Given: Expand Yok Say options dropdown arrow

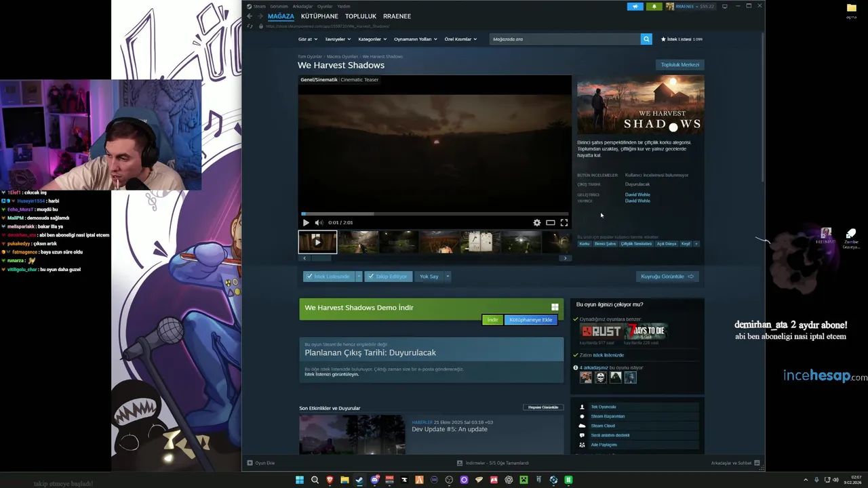Looking at the screenshot, I should [448, 277].
